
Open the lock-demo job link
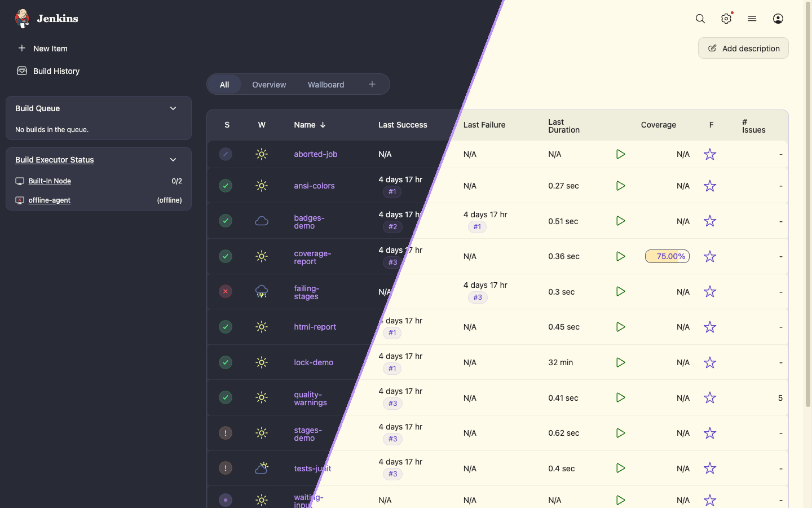click(314, 362)
